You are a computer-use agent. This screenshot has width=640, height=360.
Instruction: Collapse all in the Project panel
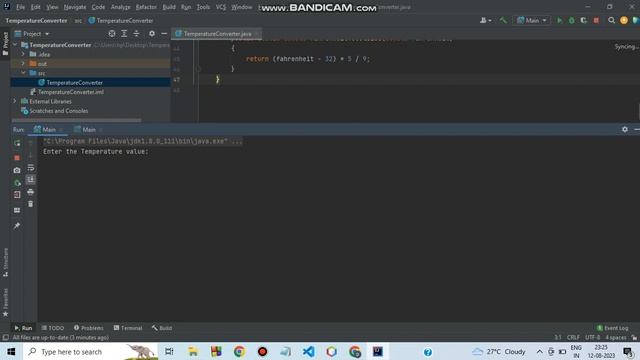(136, 33)
